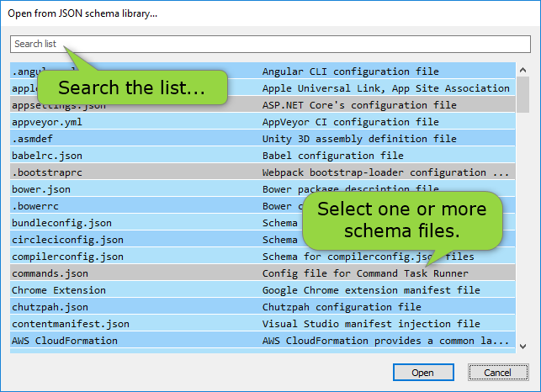Select the .bootstraprc schema row

pos(47,172)
